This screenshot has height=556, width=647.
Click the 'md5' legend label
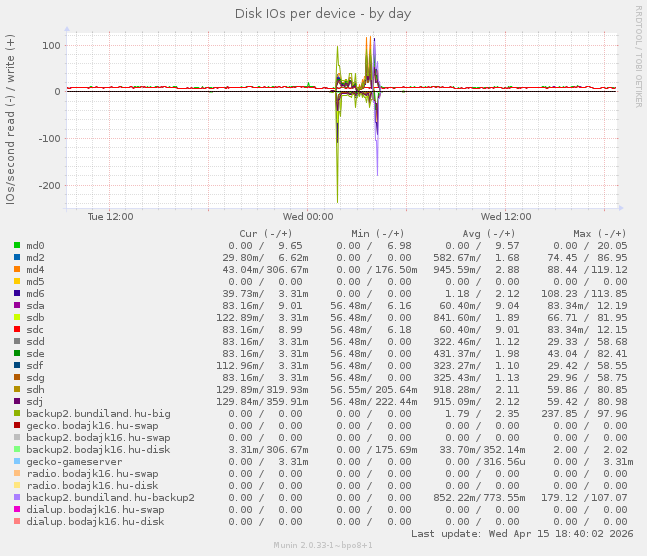tap(35, 282)
